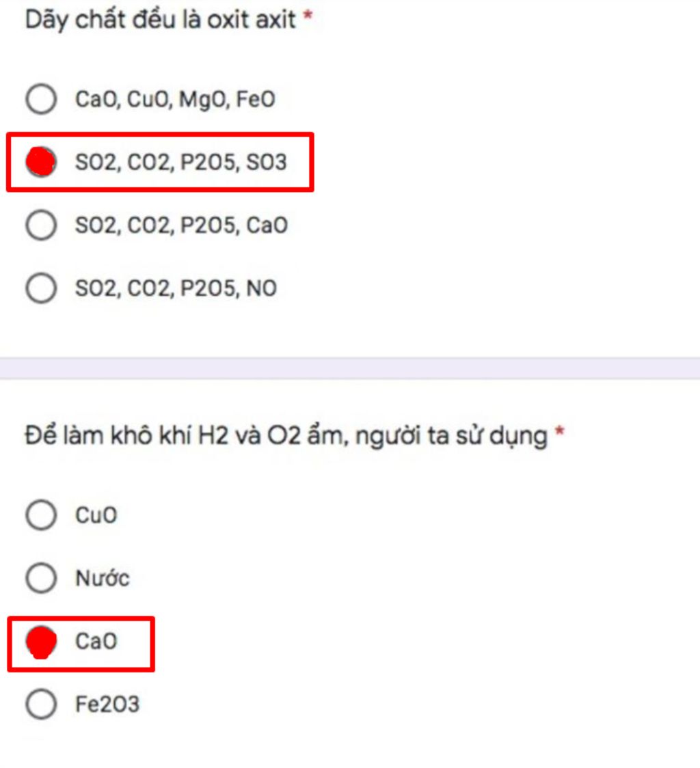Click the filled radio beside SO2, CO2, P2O5, SO3
The height and width of the screenshot is (768, 700).
41,162
